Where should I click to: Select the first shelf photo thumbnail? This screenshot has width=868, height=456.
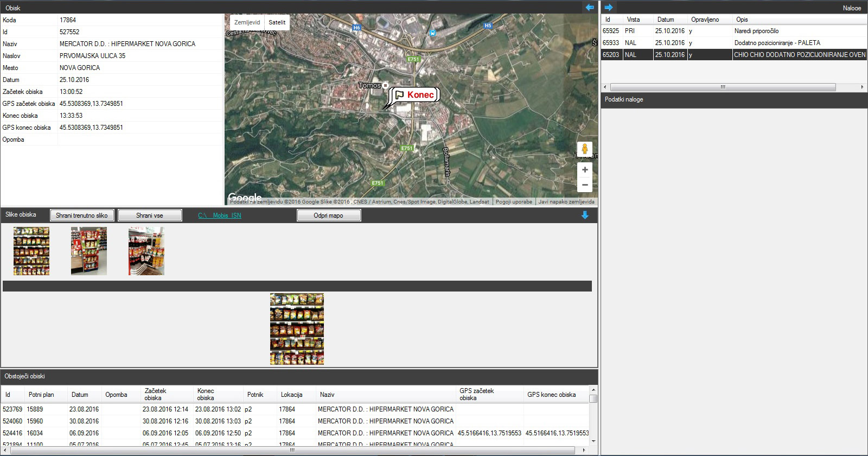pos(31,251)
